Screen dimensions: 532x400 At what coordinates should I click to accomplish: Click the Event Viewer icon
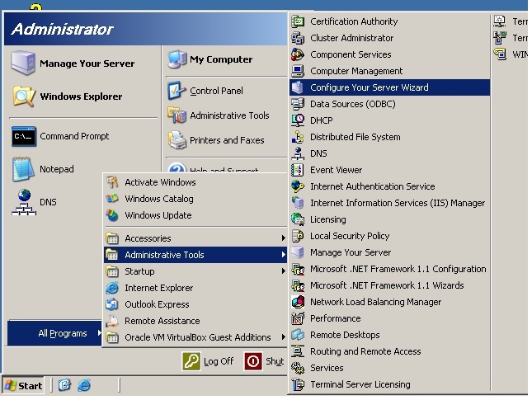click(x=298, y=170)
